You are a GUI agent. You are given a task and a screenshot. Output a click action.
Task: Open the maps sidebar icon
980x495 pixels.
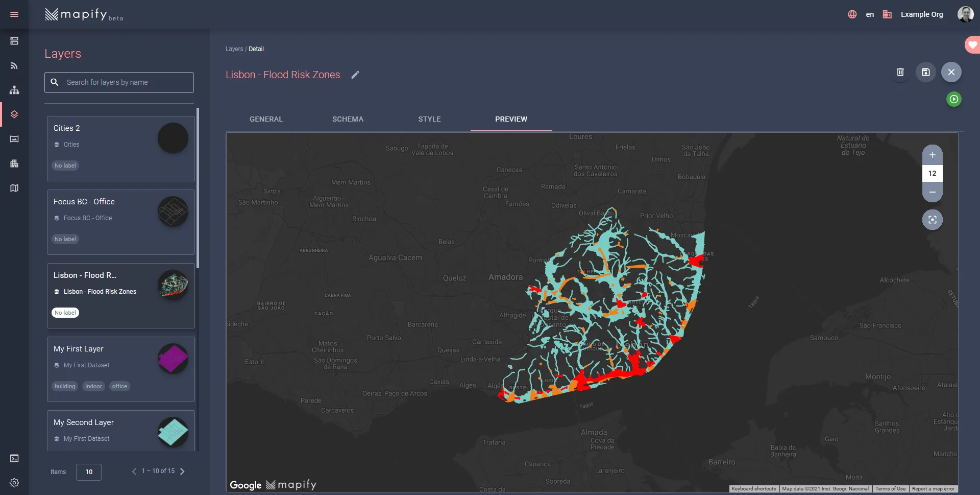click(14, 188)
